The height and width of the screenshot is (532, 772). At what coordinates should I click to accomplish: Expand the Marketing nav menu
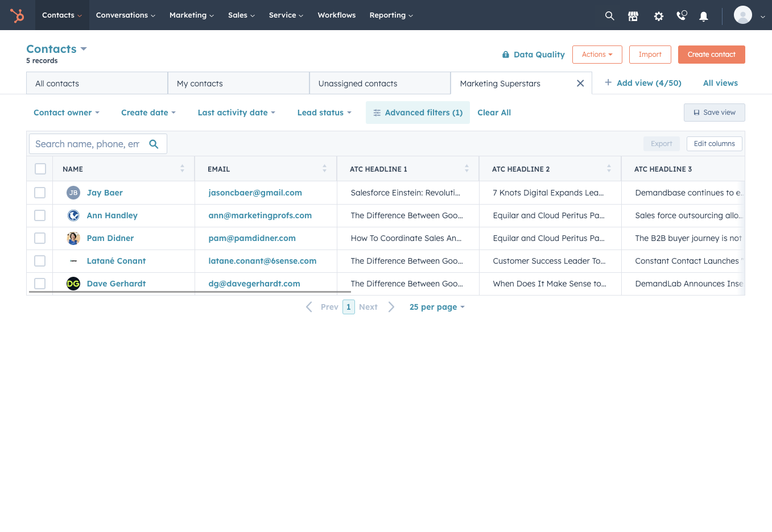click(192, 15)
